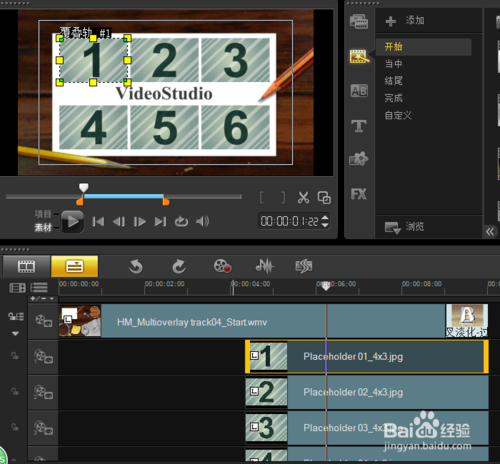Split clip with scissors icon
This screenshot has width=500, height=464.
303,198
